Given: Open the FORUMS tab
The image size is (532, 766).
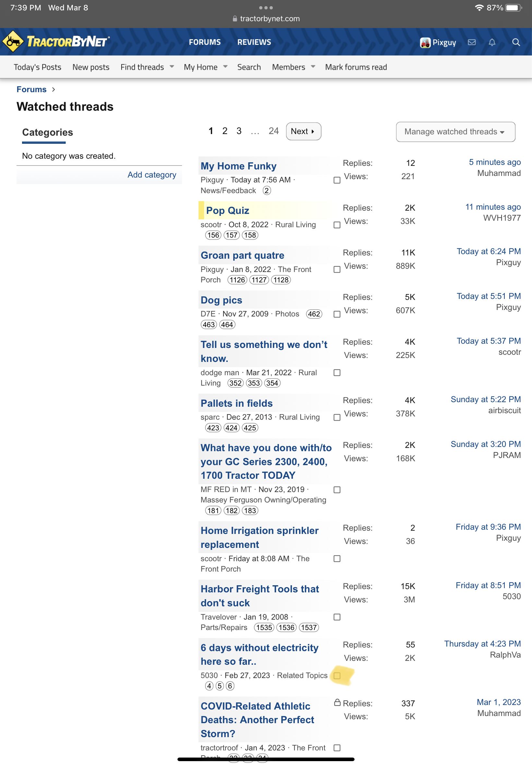Looking at the screenshot, I should click(205, 42).
